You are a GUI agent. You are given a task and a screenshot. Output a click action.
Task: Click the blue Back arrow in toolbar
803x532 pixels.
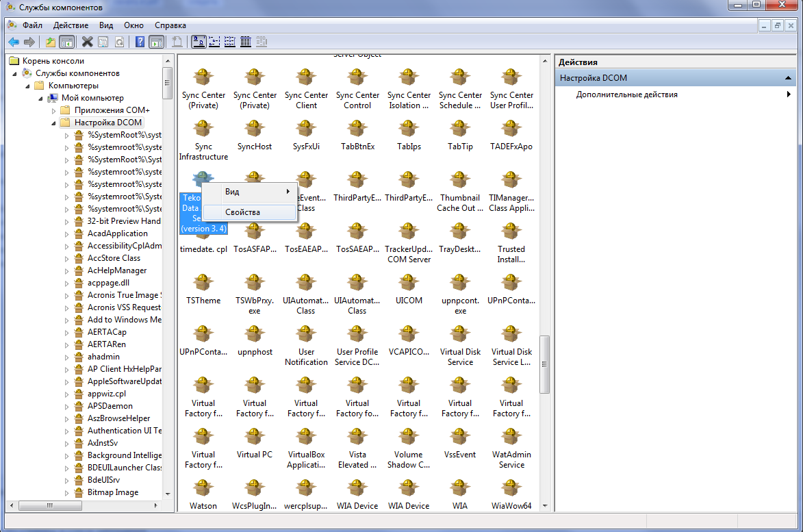click(13, 42)
